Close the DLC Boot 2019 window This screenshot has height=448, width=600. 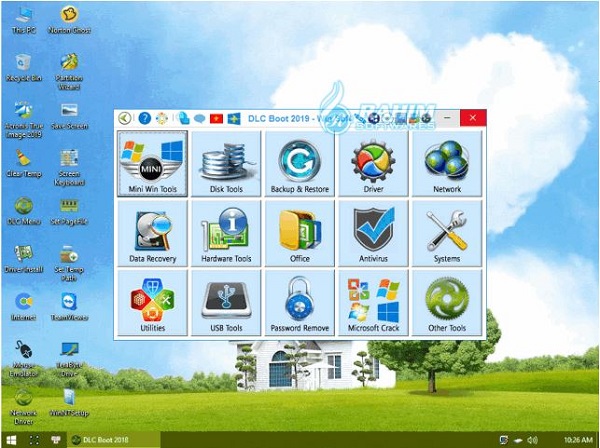473,118
